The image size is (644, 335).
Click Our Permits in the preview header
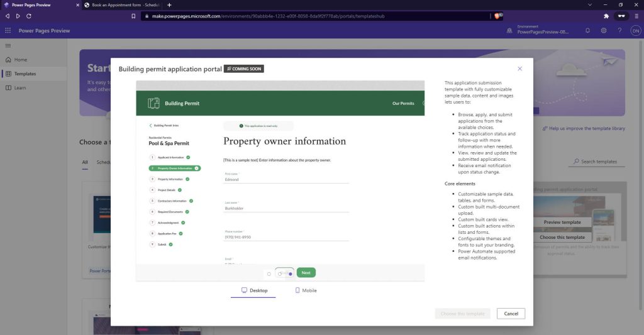403,104
